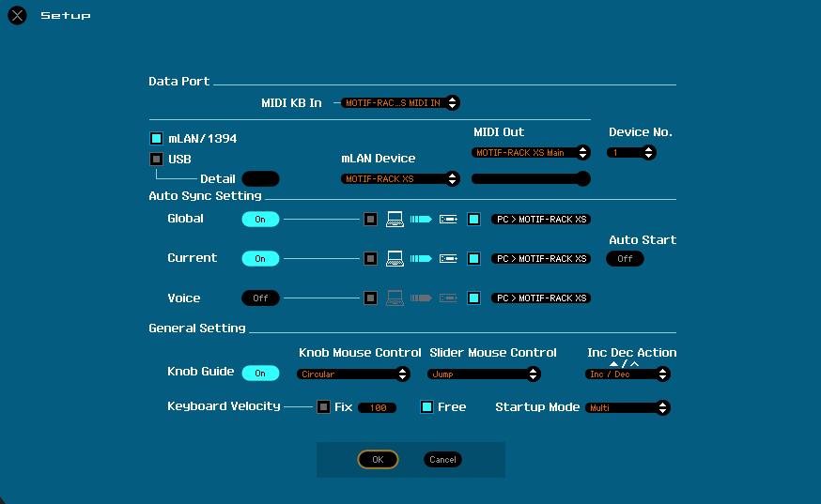Screen dimensions: 821x504
Task: Click the computer icon in Global row
Action: pos(395,220)
